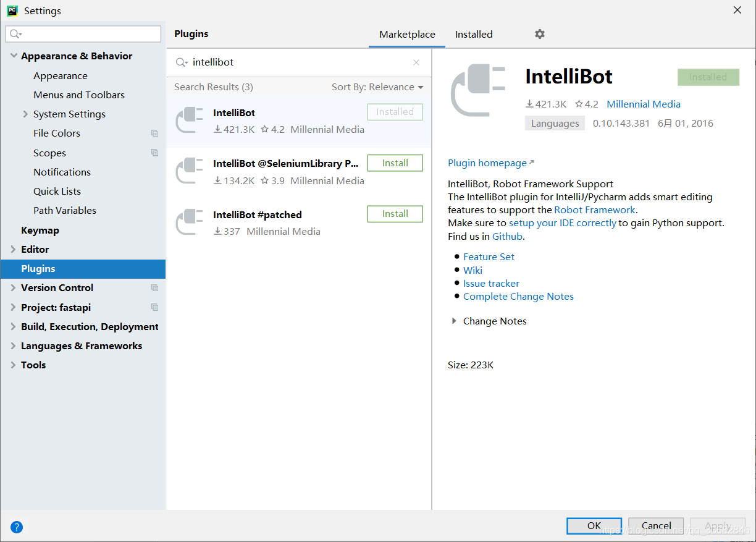Viewport: 756px width, 542px height.
Task: Expand the Version Control section
Action: point(14,288)
